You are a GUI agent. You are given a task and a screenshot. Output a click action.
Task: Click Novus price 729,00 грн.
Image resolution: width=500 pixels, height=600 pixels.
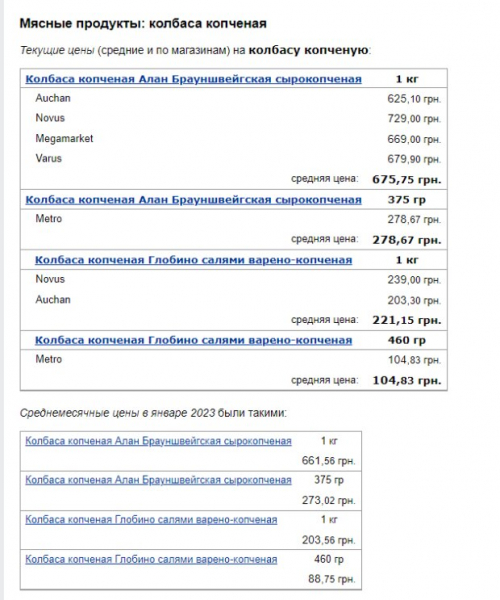(414, 119)
